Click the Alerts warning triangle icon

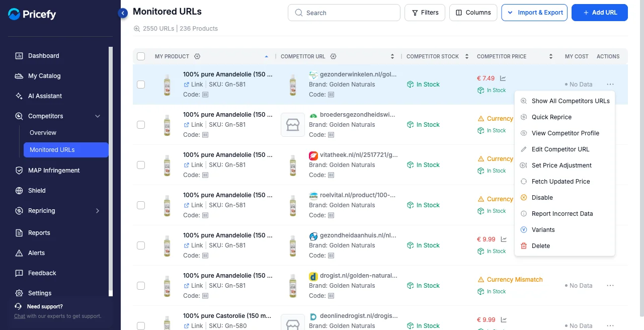(19, 253)
